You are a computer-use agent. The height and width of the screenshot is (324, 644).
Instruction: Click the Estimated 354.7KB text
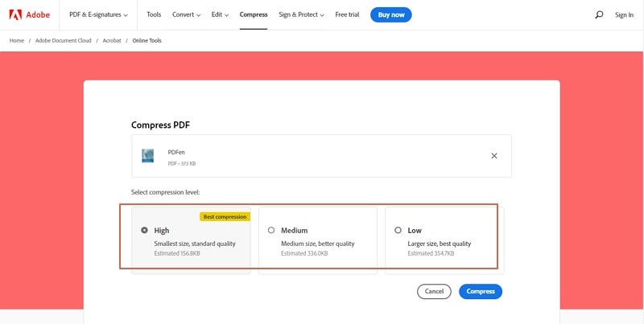click(x=431, y=253)
